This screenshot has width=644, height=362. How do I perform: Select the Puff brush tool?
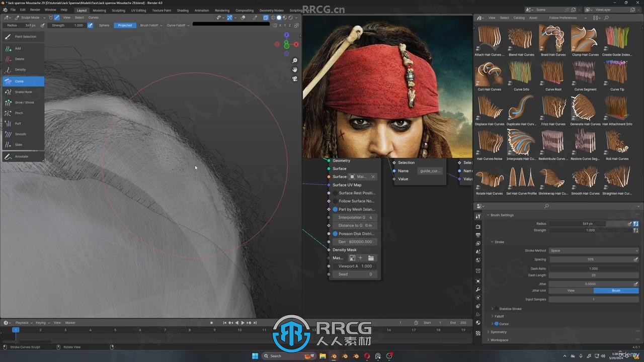(x=23, y=124)
